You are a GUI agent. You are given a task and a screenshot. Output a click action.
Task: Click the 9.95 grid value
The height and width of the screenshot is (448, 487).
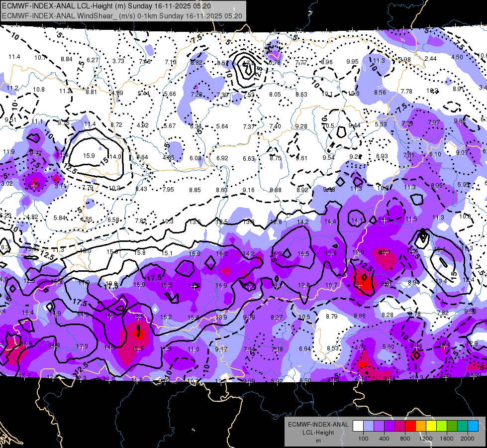(x=353, y=62)
